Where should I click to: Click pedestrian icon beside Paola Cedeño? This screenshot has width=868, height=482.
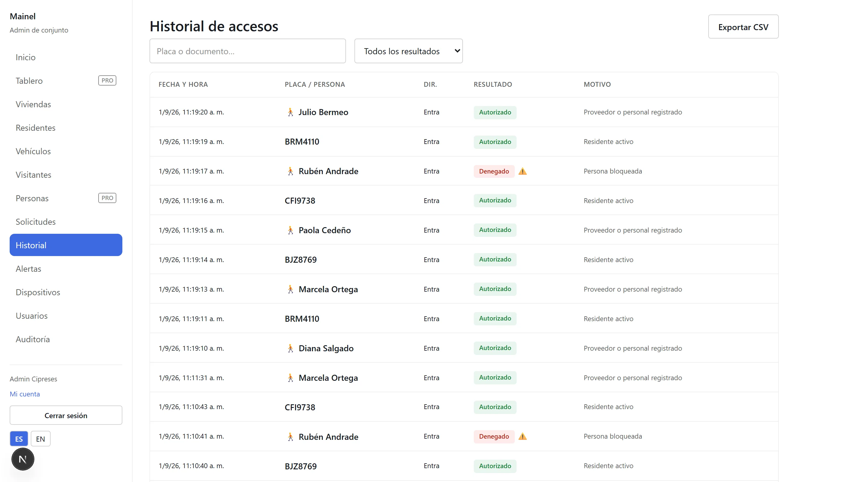point(290,230)
